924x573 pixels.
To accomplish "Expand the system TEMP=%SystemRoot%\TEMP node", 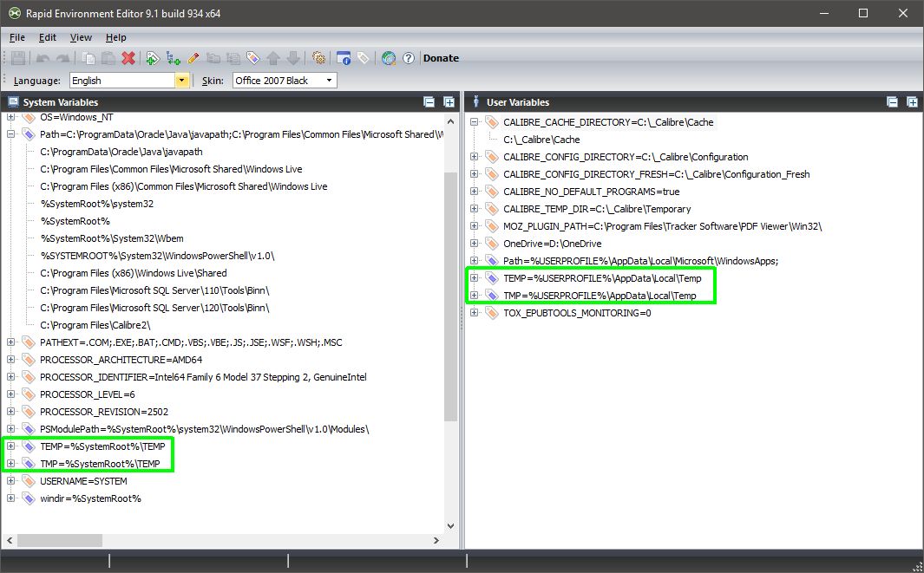I will coord(10,446).
